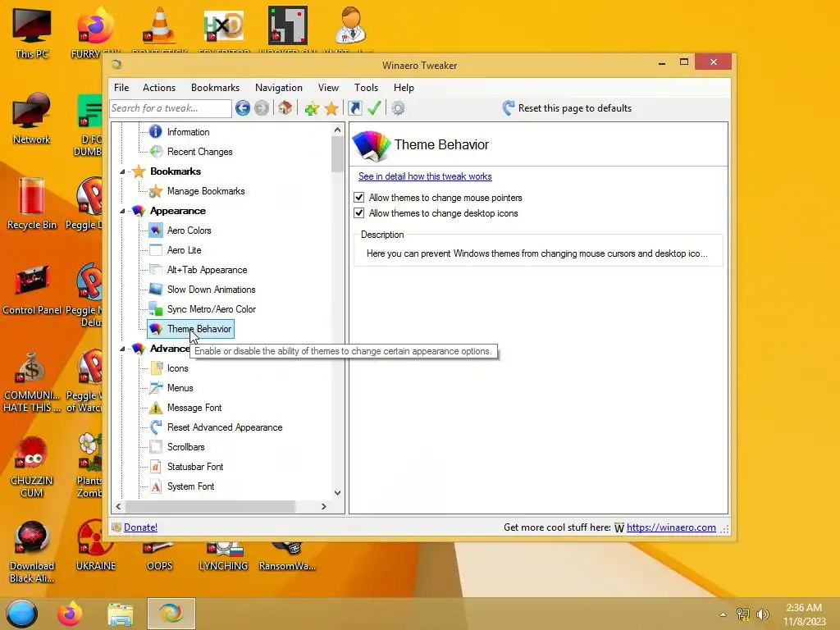
Task: Click the Control Panel desktop icon
Action: click(x=32, y=290)
